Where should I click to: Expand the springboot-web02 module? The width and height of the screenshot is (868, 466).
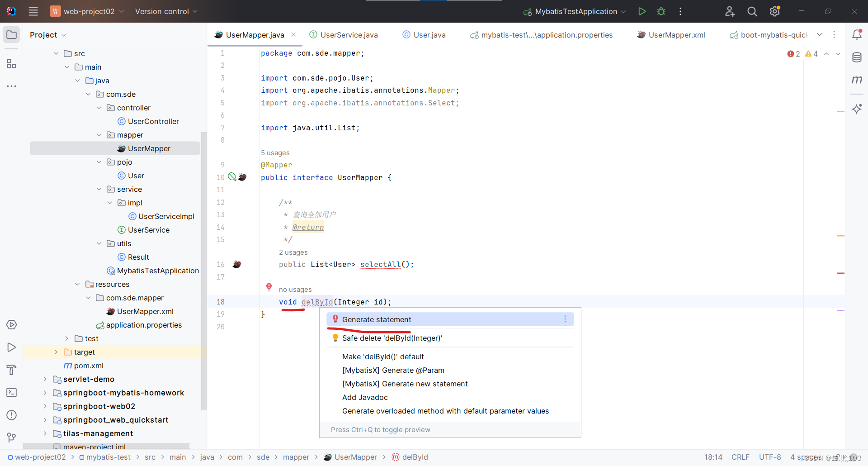pyautogui.click(x=45, y=406)
